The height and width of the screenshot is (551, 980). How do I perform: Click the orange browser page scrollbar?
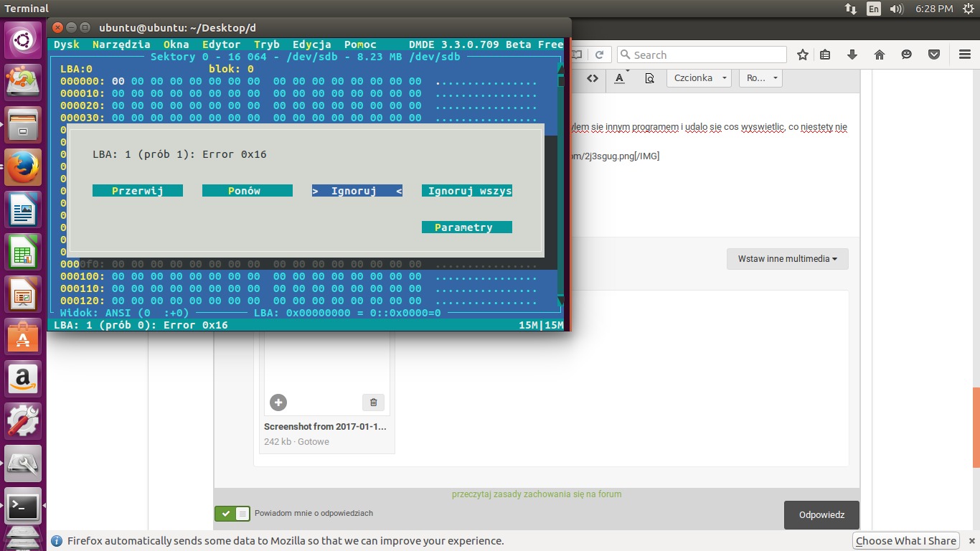pyautogui.click(x=976, y=428)
